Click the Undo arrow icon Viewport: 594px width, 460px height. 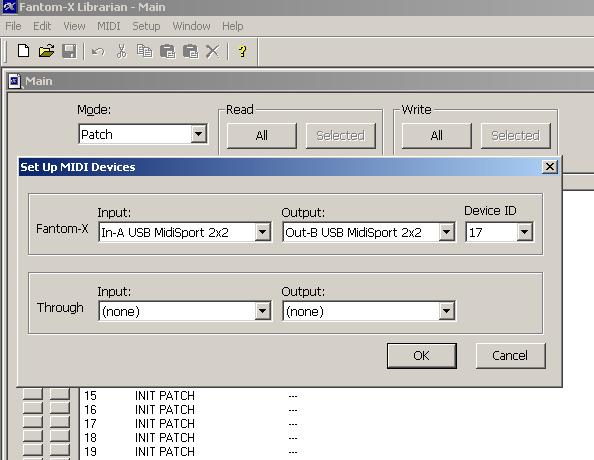(x=98, y=52)
